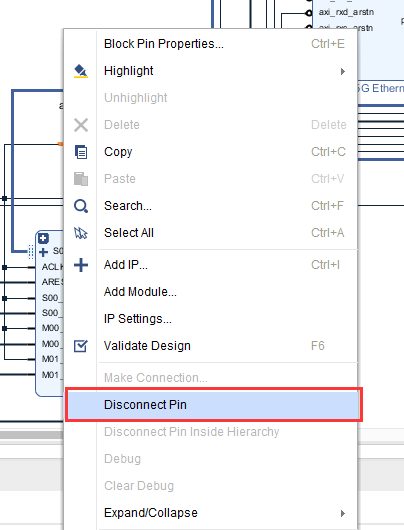The image size is (404, 530).
Task: Click the axi_rxd_arstn pin label
Action: click(x=346, y=12)
